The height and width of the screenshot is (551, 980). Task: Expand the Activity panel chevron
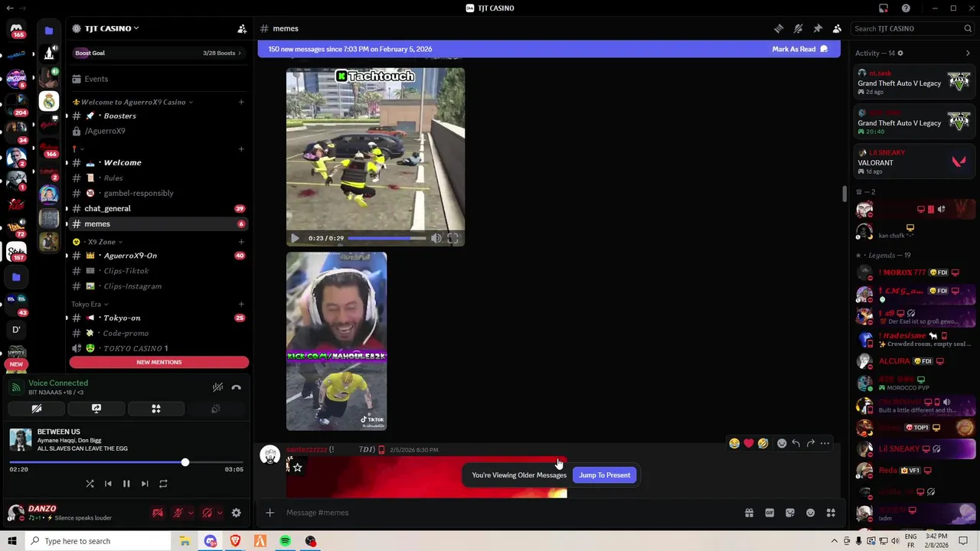coord(968,53)
